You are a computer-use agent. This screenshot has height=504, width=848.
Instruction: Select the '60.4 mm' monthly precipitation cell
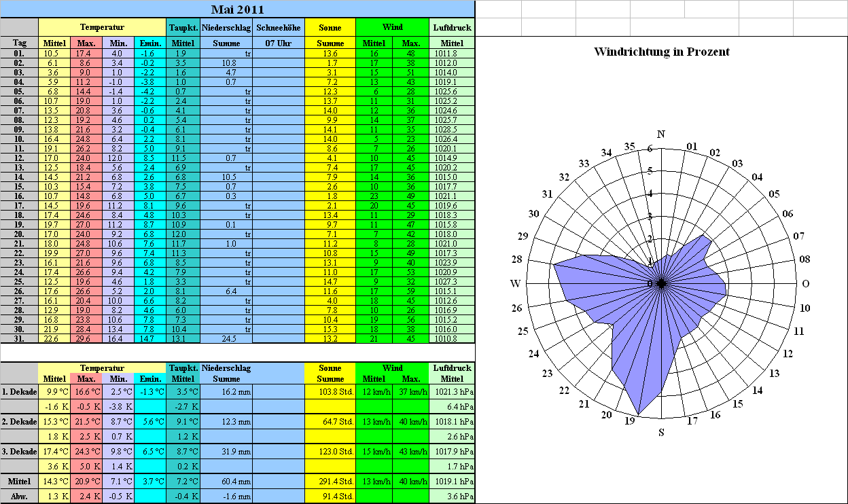(226, 481)
